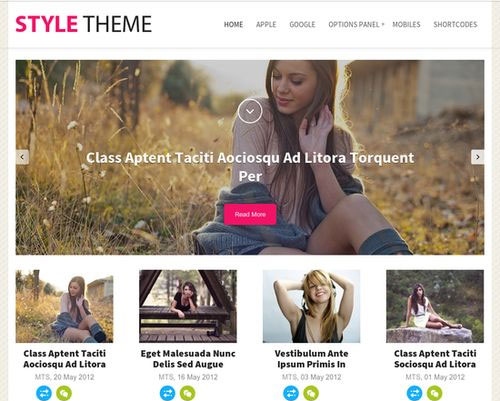500x401 pixels.
Task: Click blue share icon under Eget Malesuada post
Action: tap(167, 393)
